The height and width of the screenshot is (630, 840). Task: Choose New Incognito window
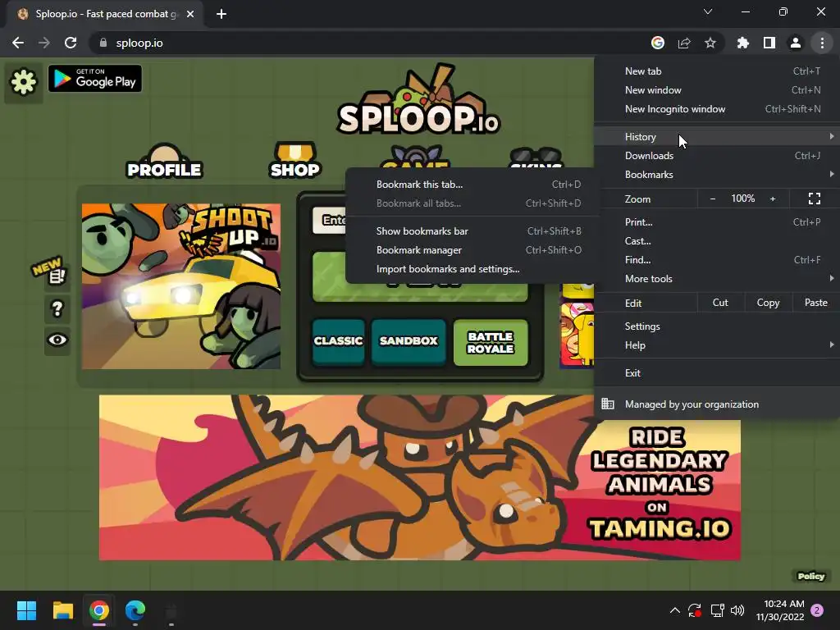pos(717,109)
